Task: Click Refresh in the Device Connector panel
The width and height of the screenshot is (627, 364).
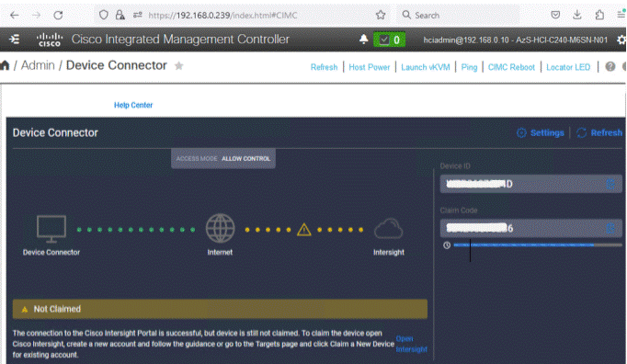Action: point(599,132)
